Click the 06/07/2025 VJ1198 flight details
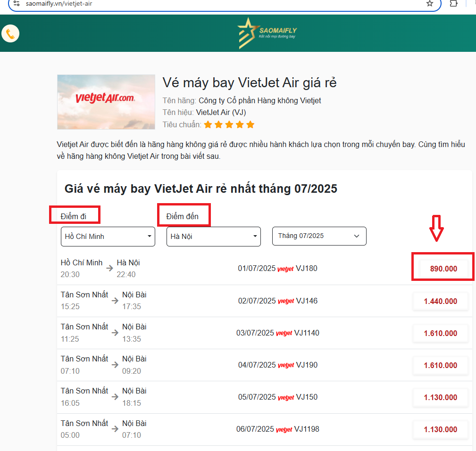The height and width of the screenshot is (451, 476). point(278,429)
